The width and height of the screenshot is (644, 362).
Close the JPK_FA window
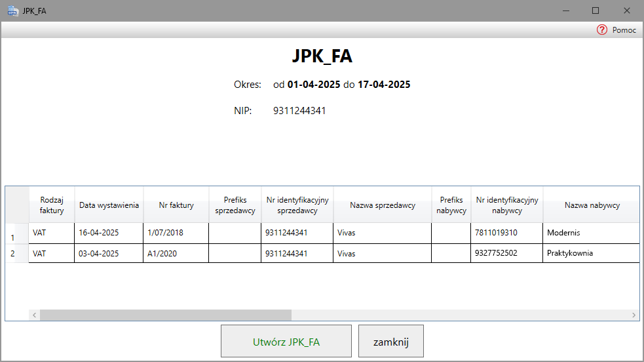[627, 10]
